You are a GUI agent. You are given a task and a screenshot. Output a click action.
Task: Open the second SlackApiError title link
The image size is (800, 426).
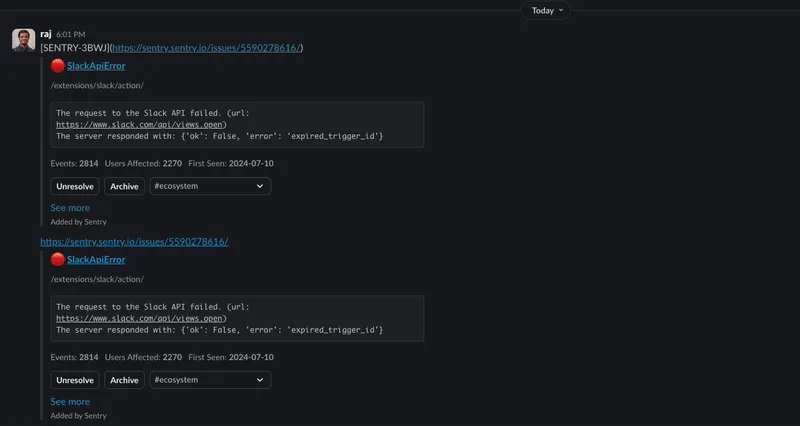[x=96, y=260]
